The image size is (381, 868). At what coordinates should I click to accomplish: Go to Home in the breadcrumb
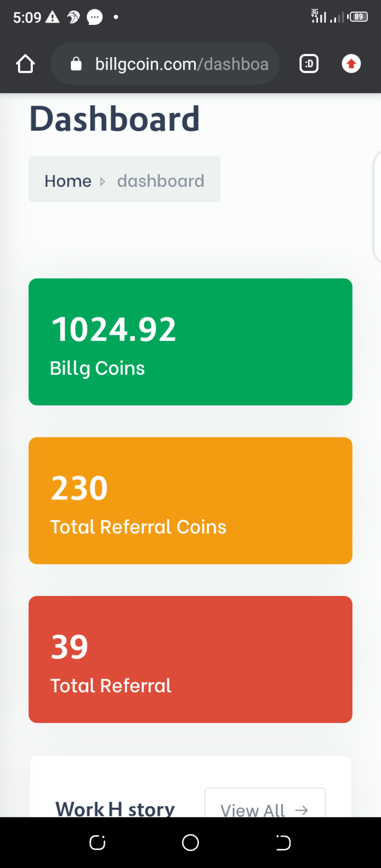(68, 181)
